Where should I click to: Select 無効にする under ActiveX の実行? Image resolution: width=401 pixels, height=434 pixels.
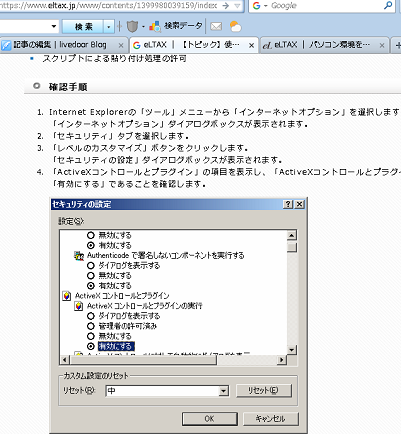91,336
